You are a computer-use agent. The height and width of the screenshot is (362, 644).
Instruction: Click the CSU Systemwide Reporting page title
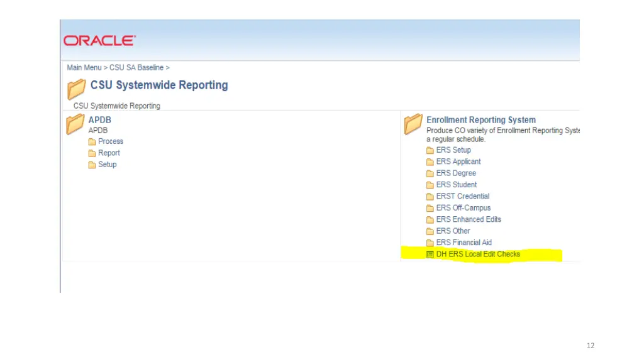pyautogui.click(x=159, y=85)
